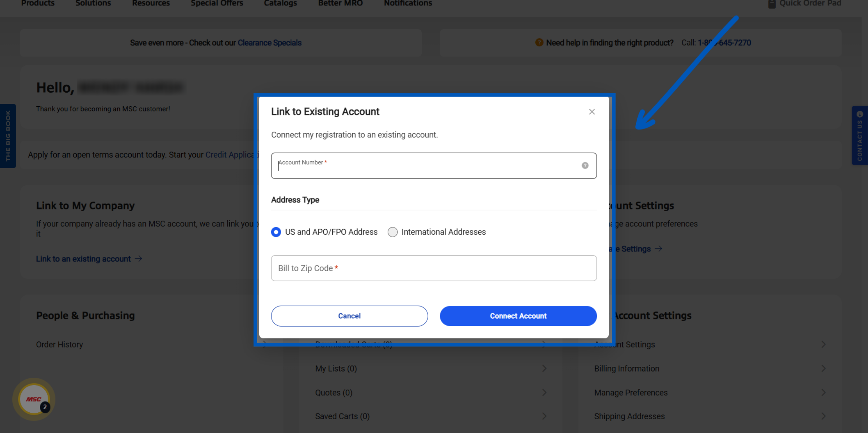Expand the Saved Carts chevron
868x433 pixels.
[544, 416]
